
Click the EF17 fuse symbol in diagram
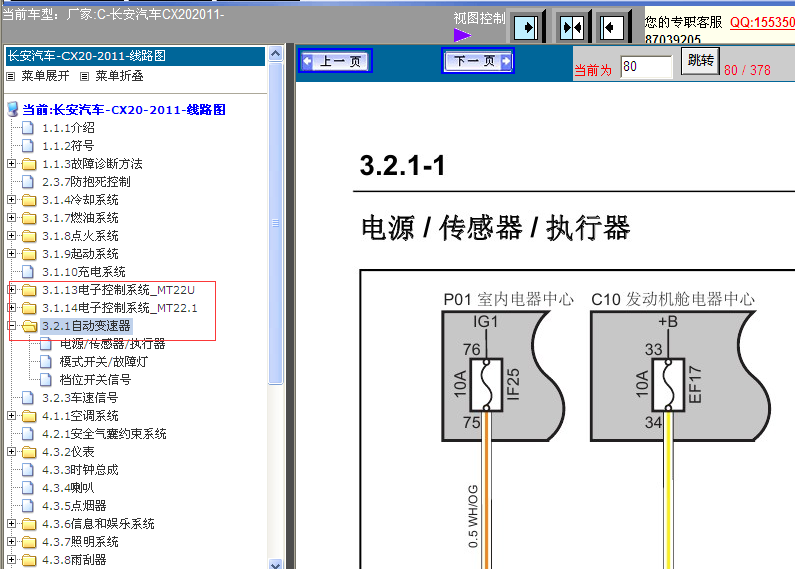coord(668,384)
